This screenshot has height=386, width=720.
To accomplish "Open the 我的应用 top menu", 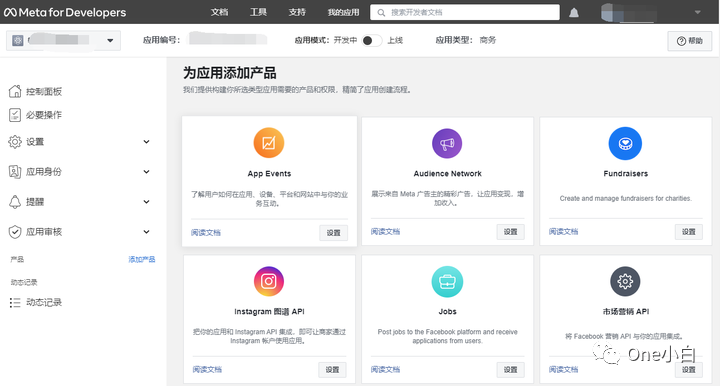I will [343, 12].
